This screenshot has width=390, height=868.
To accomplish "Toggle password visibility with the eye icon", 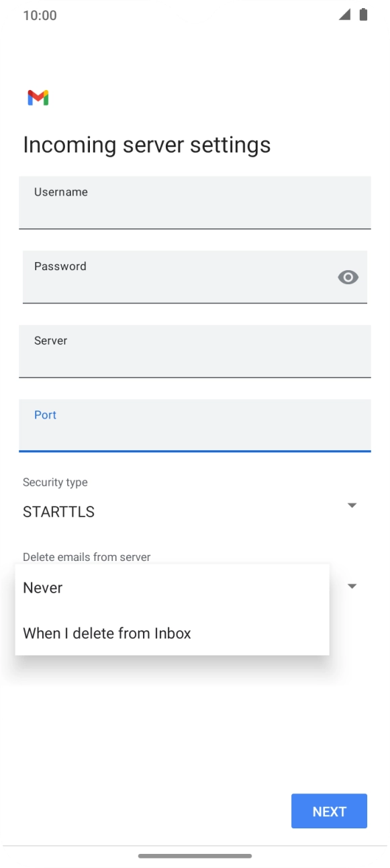I will pyautogui.click(x=348, y=277).
